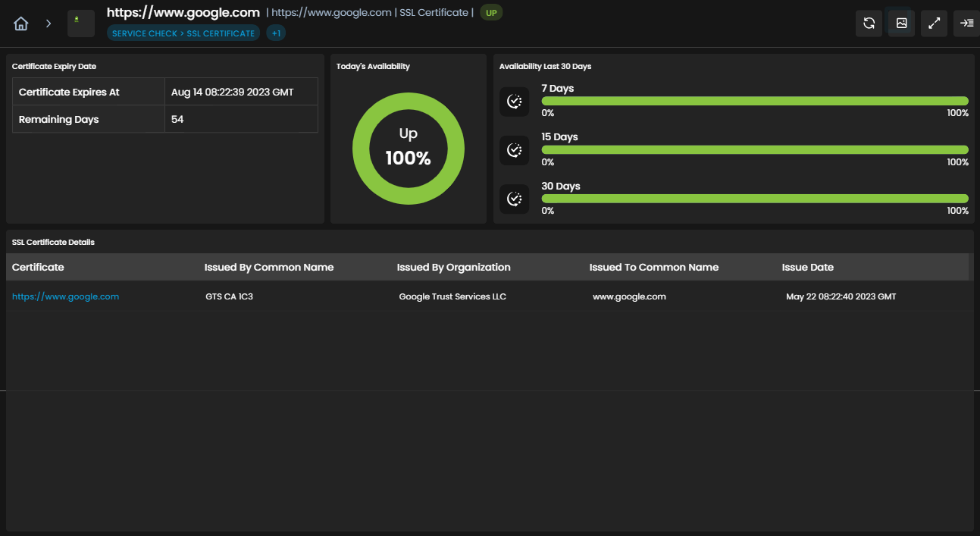Click the 15 Days availability clock icon
This screenshot has height=536, width=980.
pos(514,150)
